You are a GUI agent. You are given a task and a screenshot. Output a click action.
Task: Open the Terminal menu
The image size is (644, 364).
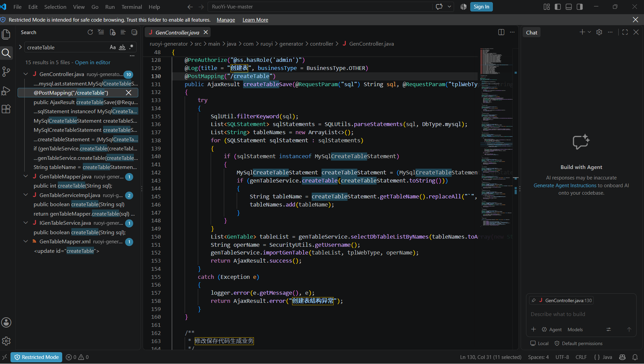coord(132,7)
